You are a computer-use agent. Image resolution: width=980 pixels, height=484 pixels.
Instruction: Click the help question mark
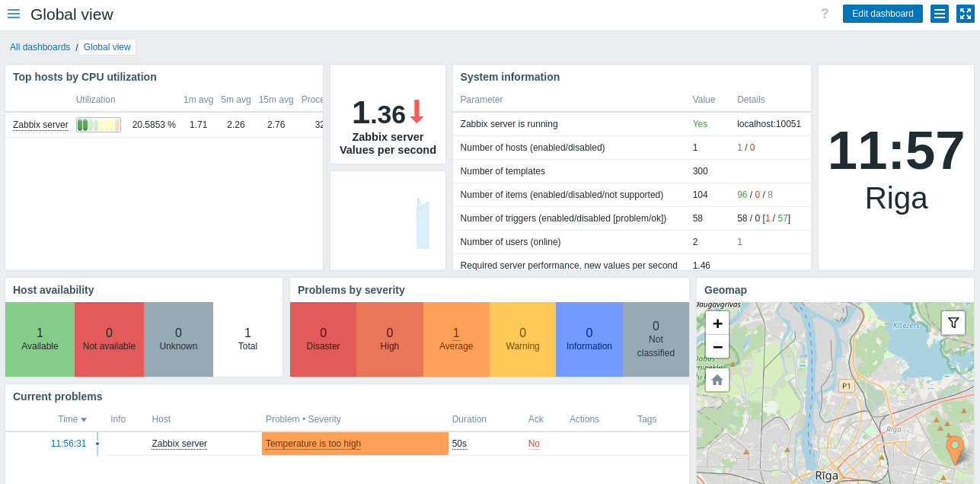(825, 13)
